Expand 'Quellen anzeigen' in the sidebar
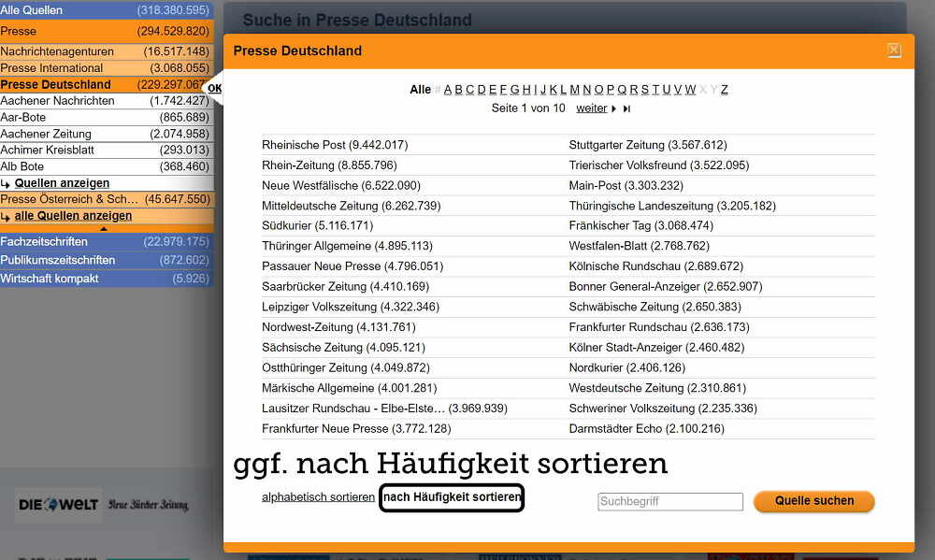 tap(62, 183)
